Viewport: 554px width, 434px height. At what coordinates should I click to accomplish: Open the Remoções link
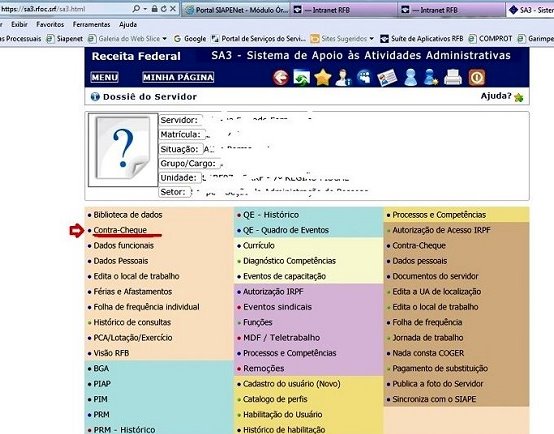coord(264,368)
